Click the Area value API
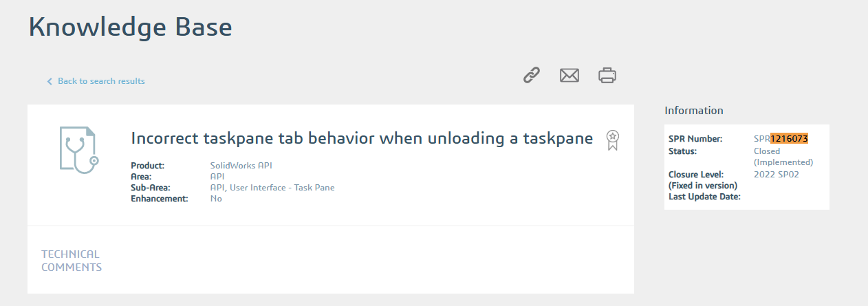Viewport: 868px width, 306px height. tap(217, 177)
